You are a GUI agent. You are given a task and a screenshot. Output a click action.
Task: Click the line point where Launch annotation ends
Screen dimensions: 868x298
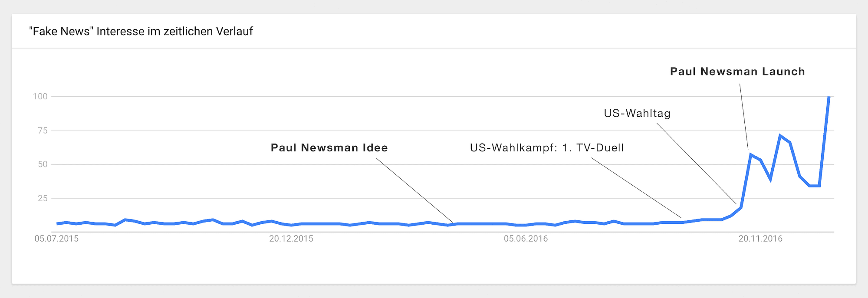point(750,154)
